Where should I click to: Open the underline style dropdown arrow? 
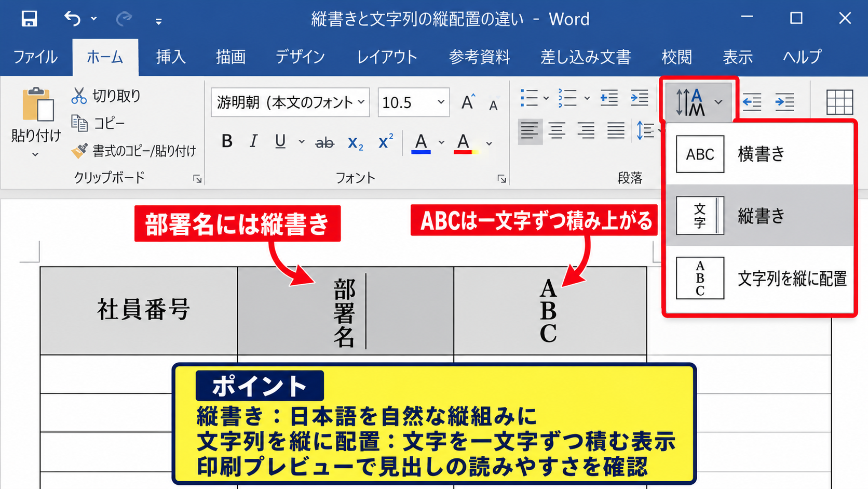[x=301, y=141]
